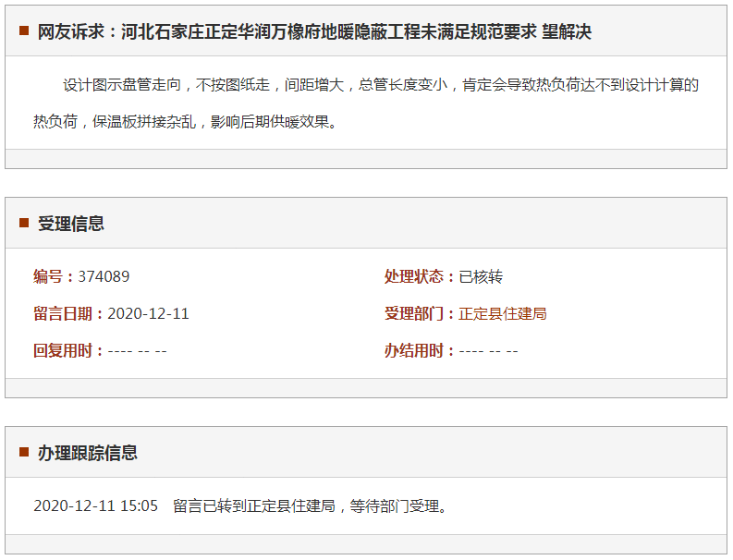This screenshot has height=560, width=733.
Task: Click the red square beside 网友诉求 heading
Action: pyautogui.click(x=24, y=31)
